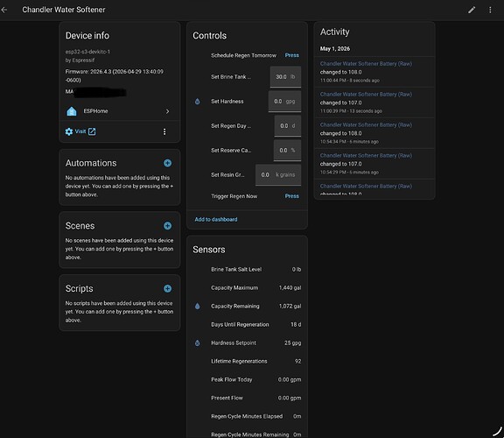
Task: Open the top-right overflow menu
Action: click(x=490, y=10)
